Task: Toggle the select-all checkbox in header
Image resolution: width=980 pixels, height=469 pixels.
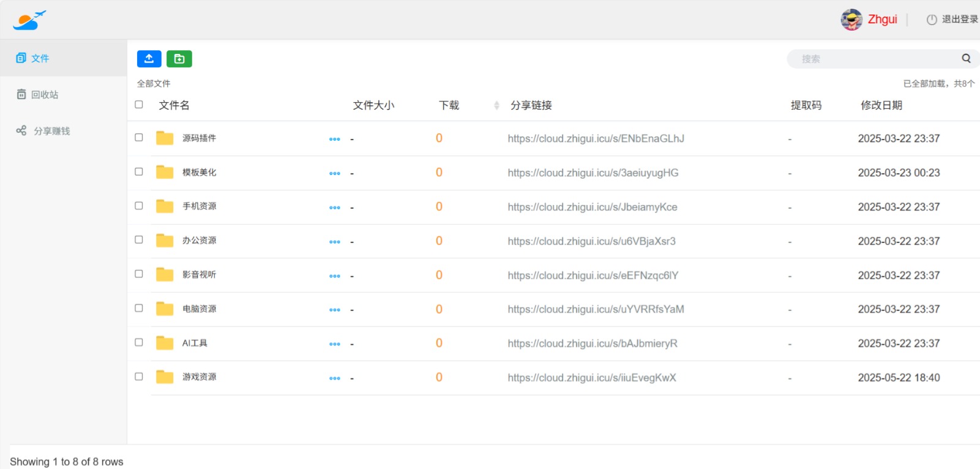Action: coord(139,105)
